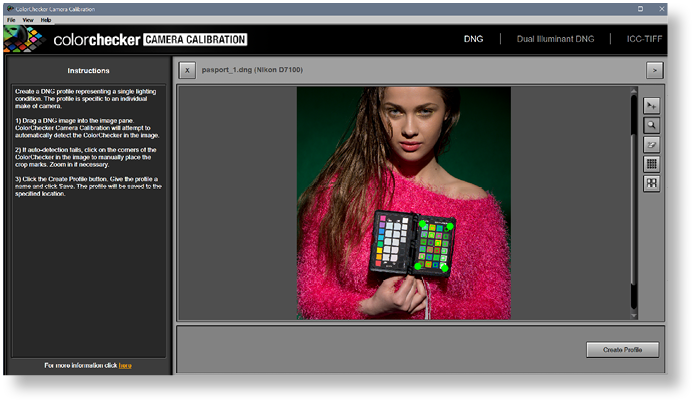Click the Create Profile button
Viewport: 694px width, 402px height.
[622, 350]
